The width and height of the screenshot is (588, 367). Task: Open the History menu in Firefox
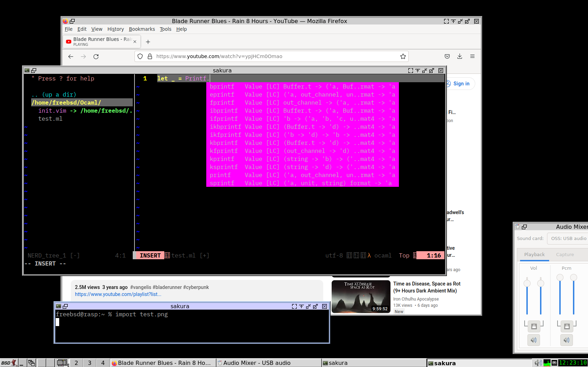[116, 29]
